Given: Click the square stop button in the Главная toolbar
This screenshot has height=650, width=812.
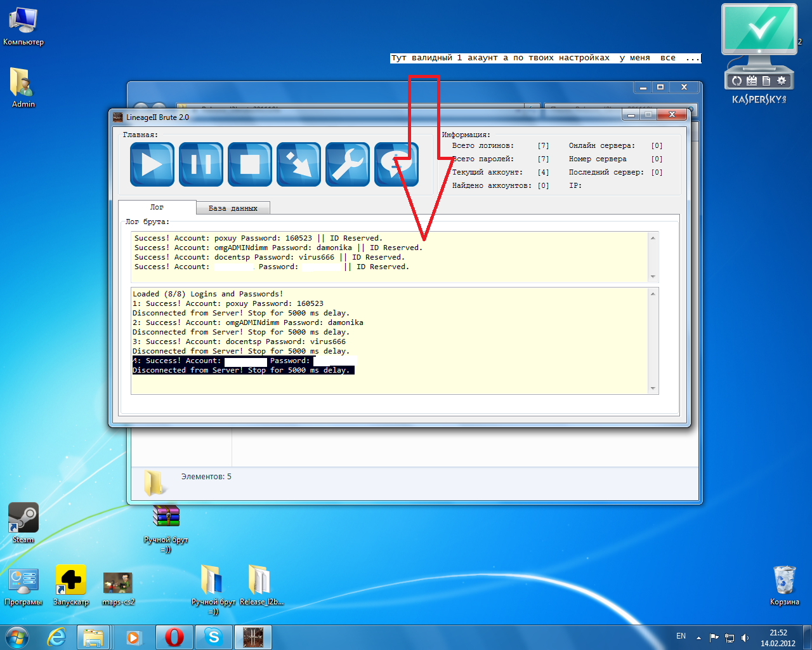Looking at the screenshot, I should (x=250, y=164).
